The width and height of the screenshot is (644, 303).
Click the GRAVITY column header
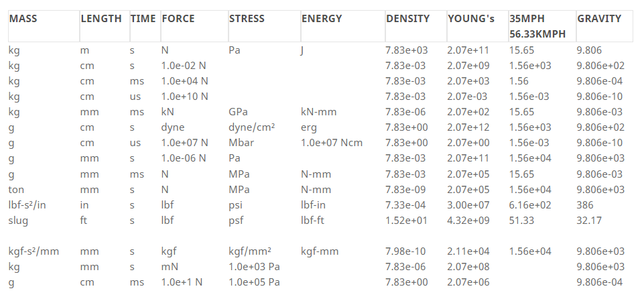click(x=599, y=19)
